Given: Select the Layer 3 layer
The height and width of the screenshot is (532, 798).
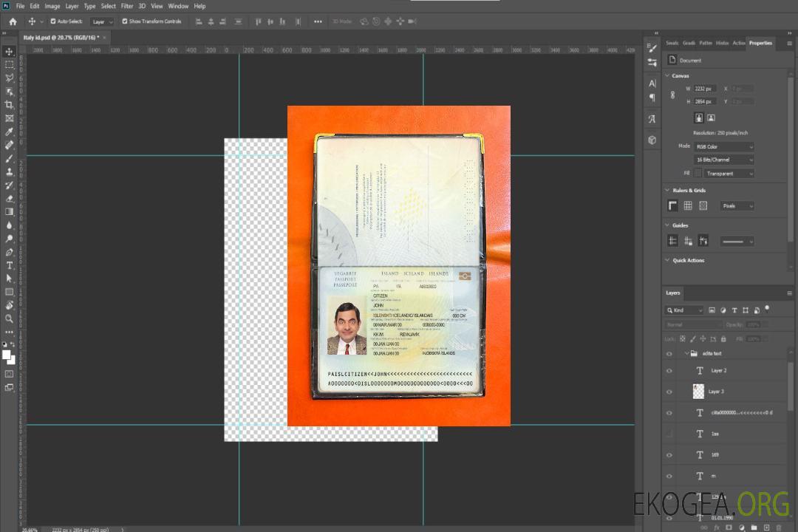Looking at the screenshot, I should click(x=717, y=392).
